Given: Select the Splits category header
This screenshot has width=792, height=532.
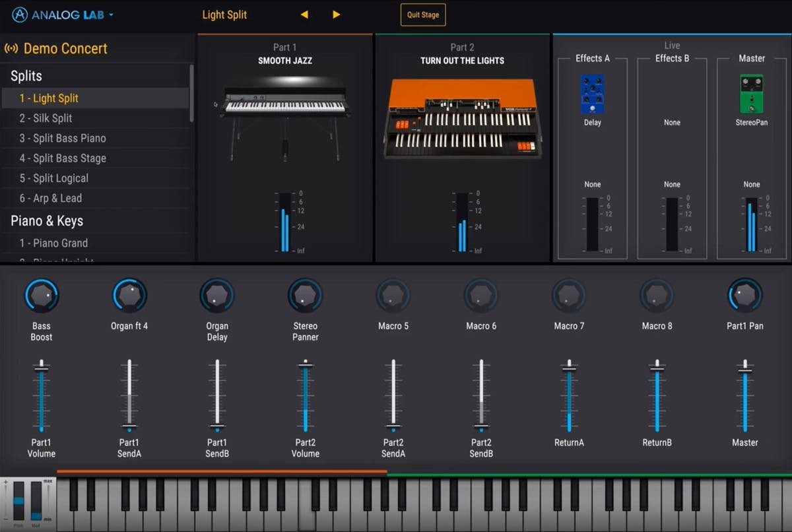Looking at the screenshot, I should (x=26, y=76).
